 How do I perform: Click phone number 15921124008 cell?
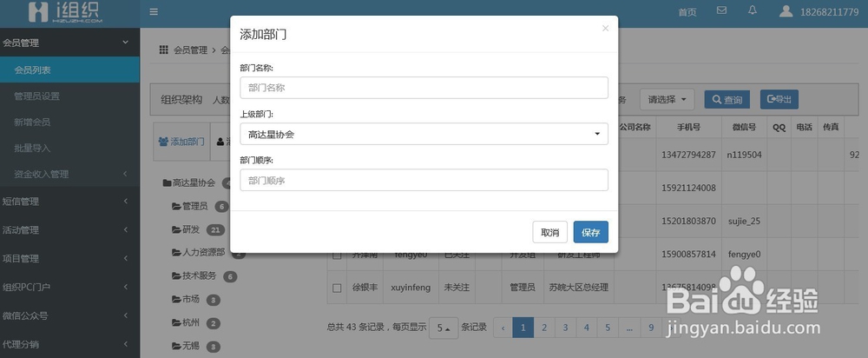coord(688,188)
